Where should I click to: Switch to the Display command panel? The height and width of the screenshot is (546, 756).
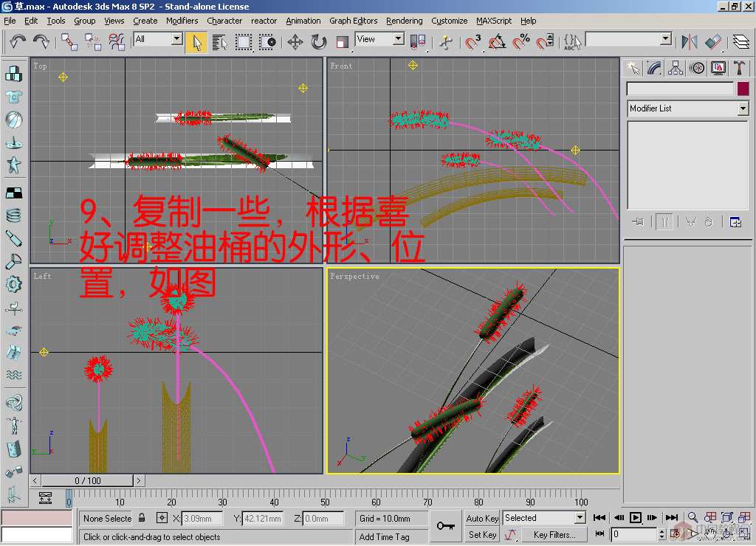coord(718,69)
